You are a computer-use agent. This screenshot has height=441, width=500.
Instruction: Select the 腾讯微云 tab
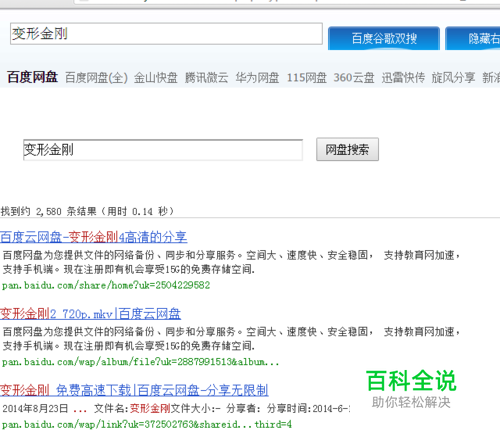click(x=207, y=78)
